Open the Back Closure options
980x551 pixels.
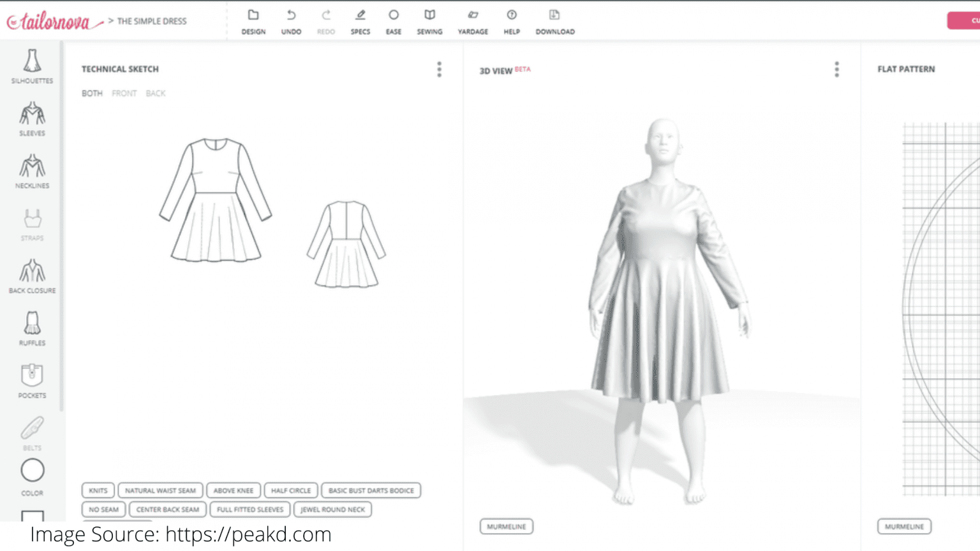(x=32, y=276)
